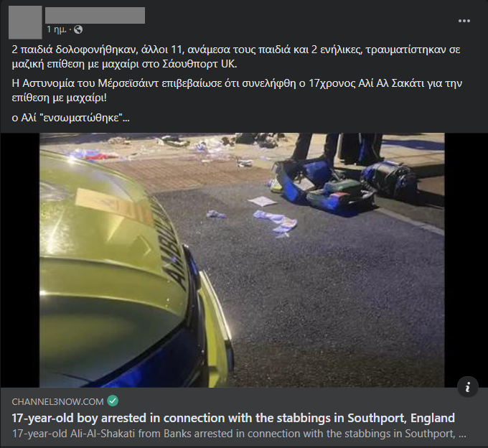Click the discarded blue gloves on the road
The width and height of the screenshot is (488, 448).
[x=276, y=223]
